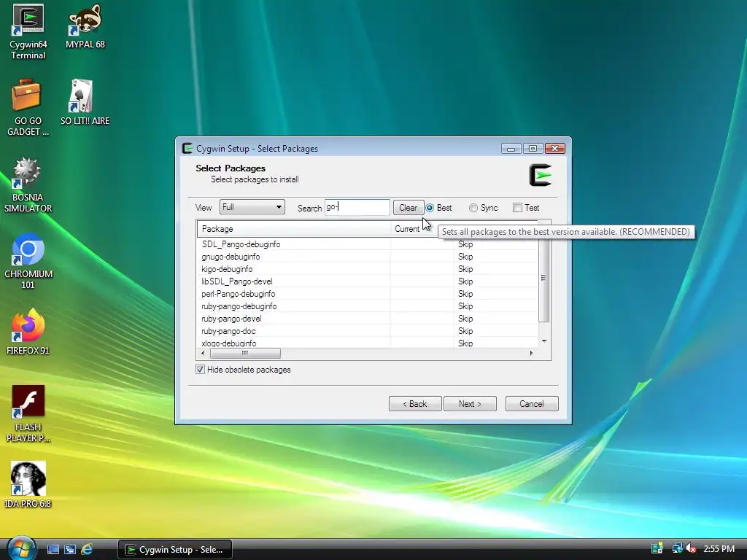Click the horizontal scroll right arrow

pos(531,354)
